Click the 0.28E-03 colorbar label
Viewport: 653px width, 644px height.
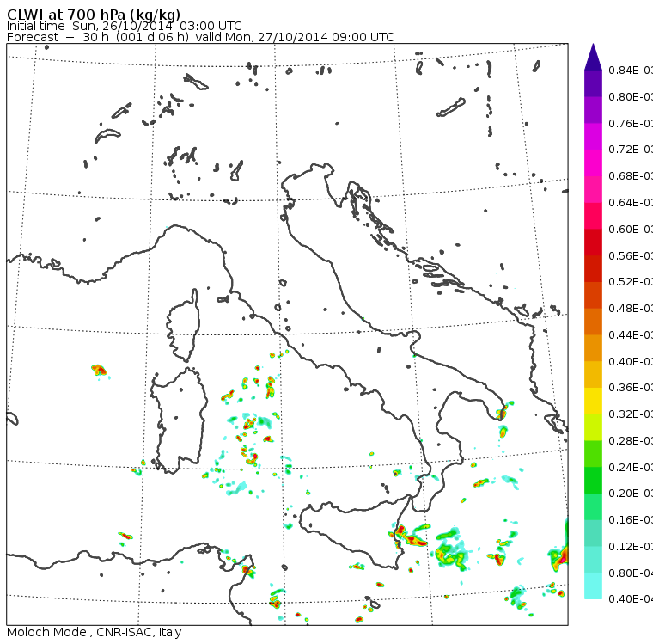tap(631, 440)
